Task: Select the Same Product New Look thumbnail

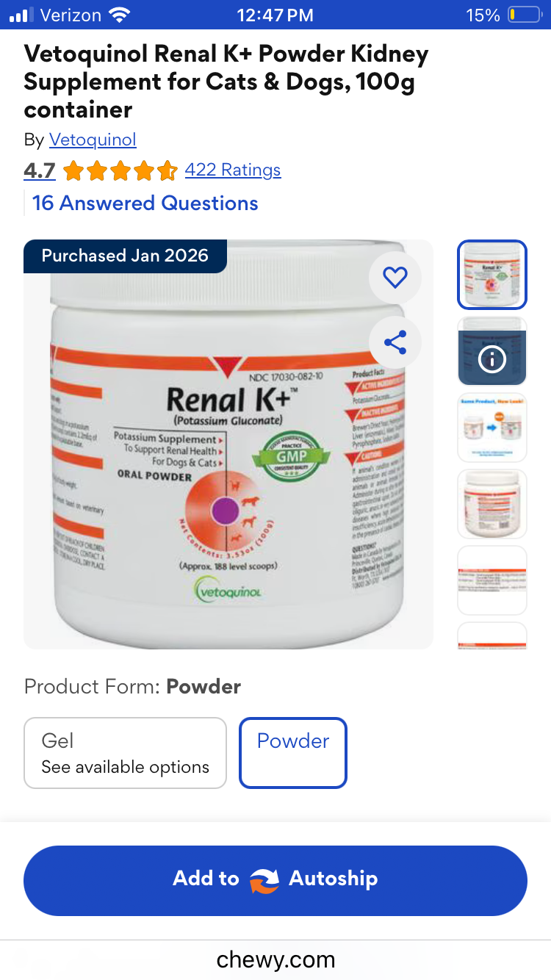Action: (492, 428)
